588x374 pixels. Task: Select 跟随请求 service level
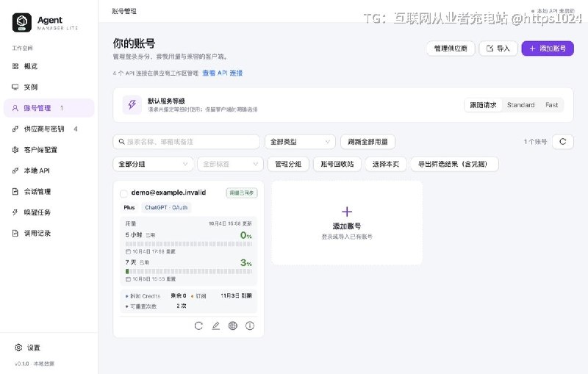pyautogui.click(x=483, y=105)
